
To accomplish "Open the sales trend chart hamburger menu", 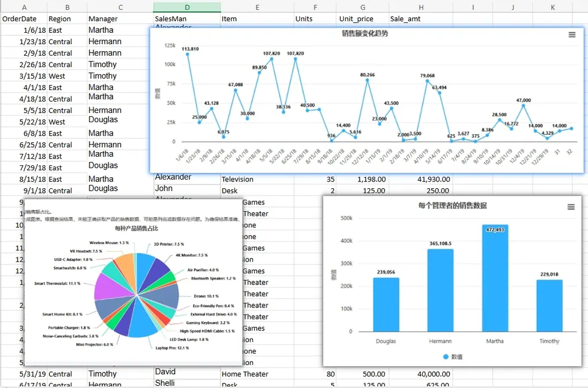I will tap(572, 34).
